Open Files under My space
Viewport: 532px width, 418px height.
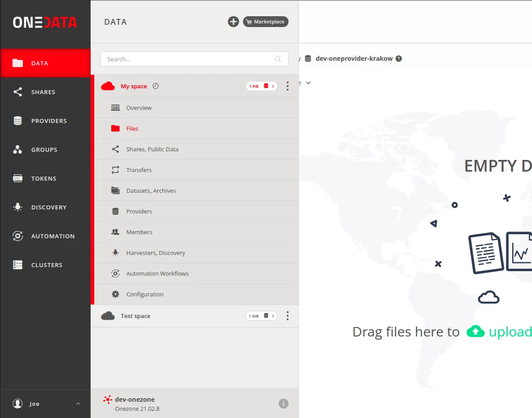[197, 128]
